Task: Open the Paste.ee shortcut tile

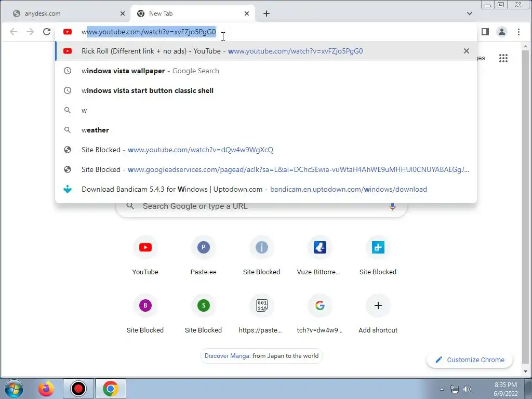Action: tap(203, 256)
